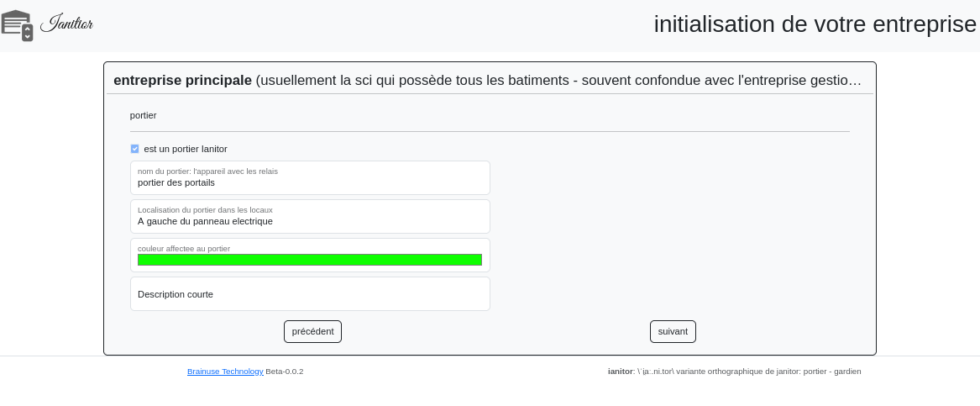
Task: Click the 'Description courte' input field
Action: 310,294
